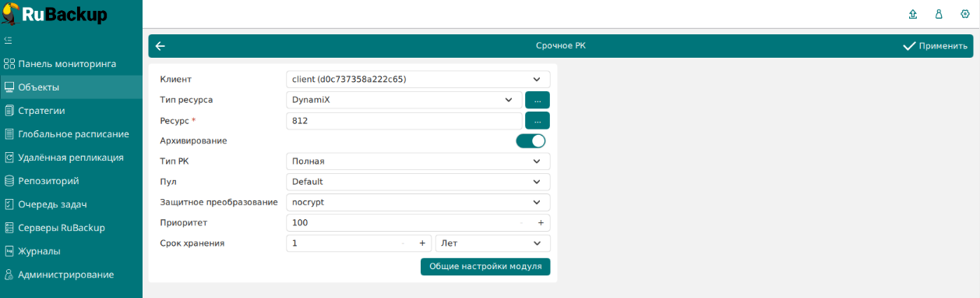Click Общие настройки модуля button
Viewport: 980px width, 298px height.
point(485,267)
